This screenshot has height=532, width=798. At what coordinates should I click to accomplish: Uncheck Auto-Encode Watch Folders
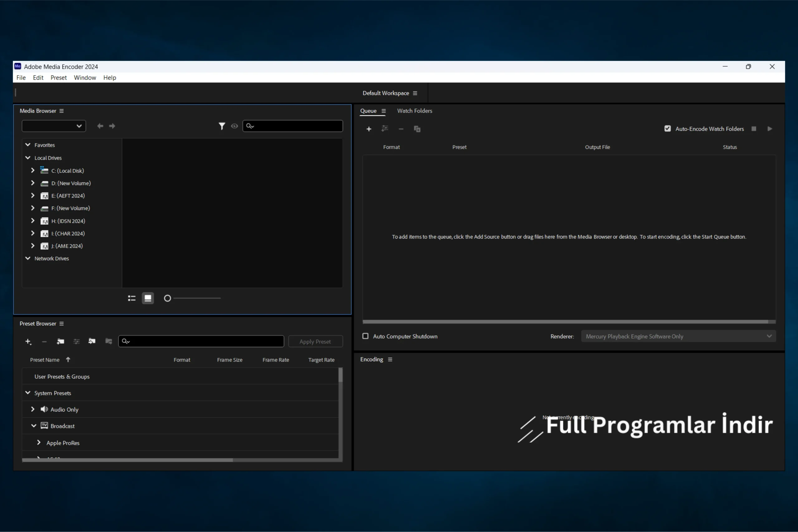[x=667, y=129]
